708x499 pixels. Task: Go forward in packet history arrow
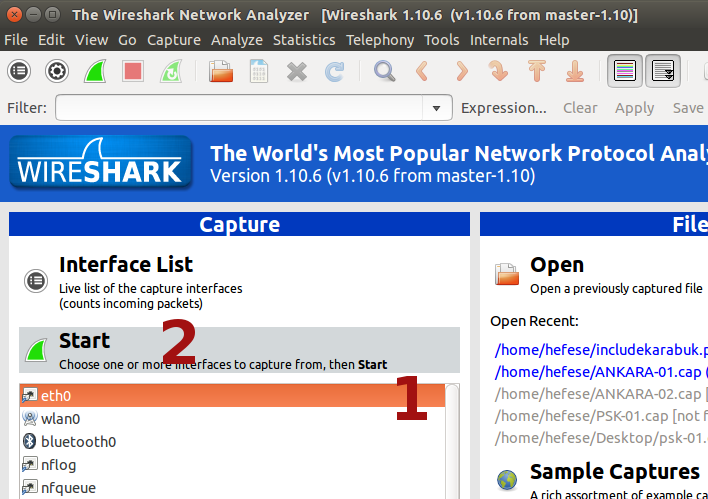click(461, 71)
